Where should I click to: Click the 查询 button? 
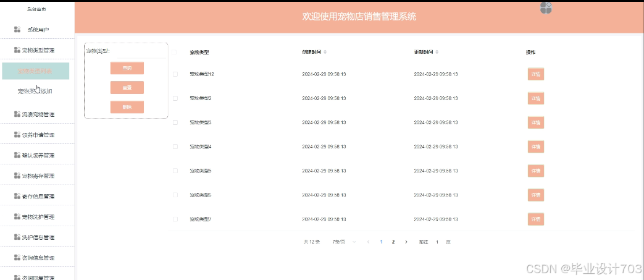[127, 68]
